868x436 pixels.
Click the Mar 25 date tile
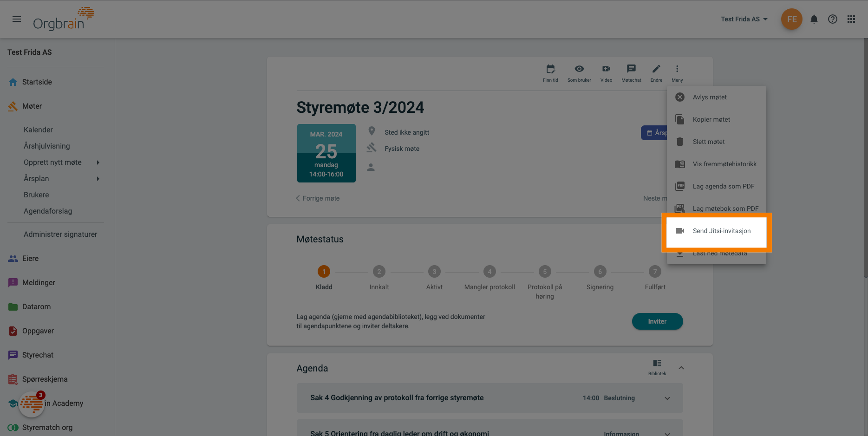(x=326, y=153)
